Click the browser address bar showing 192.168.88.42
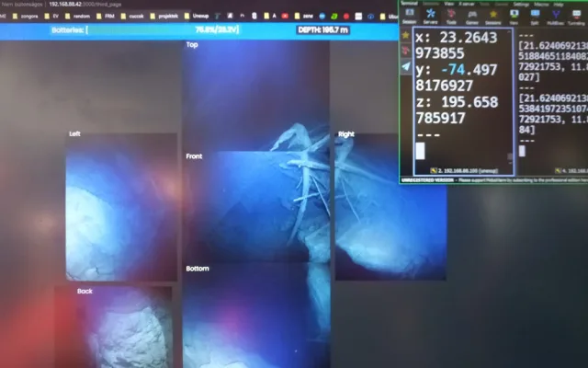This screenshot has height=368, width=588. (x=85, y=5)
